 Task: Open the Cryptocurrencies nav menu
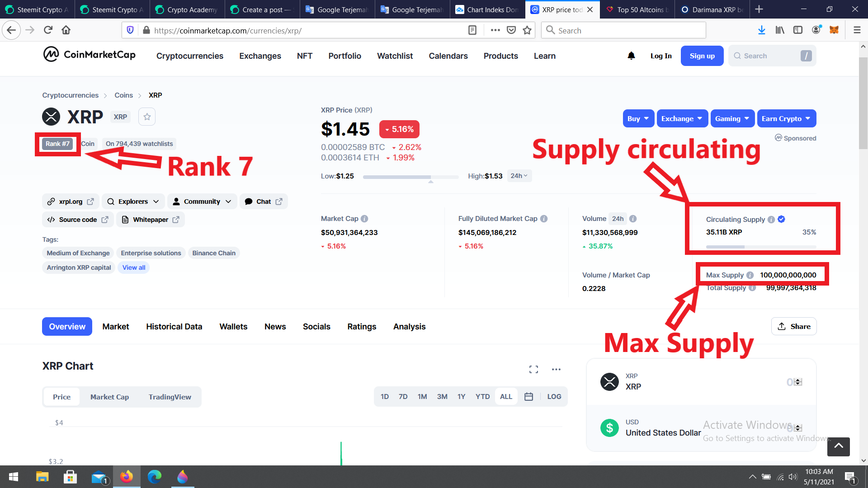(190, 56)
